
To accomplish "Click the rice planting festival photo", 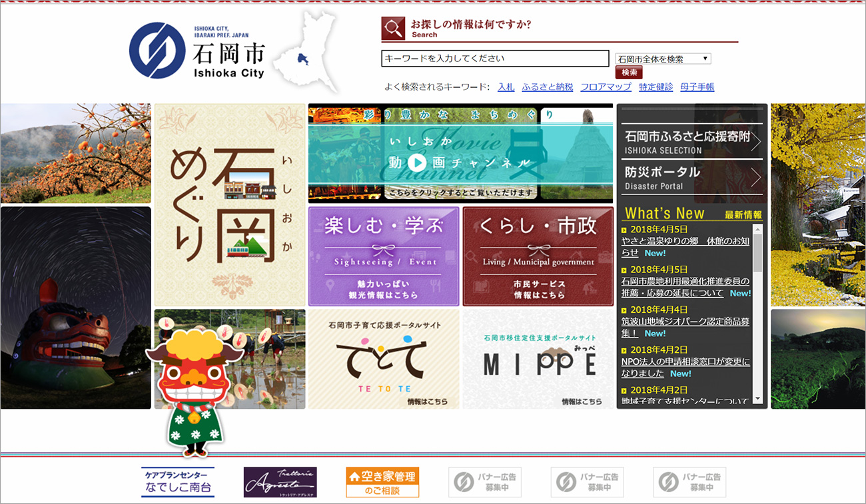I will (230, 359).
